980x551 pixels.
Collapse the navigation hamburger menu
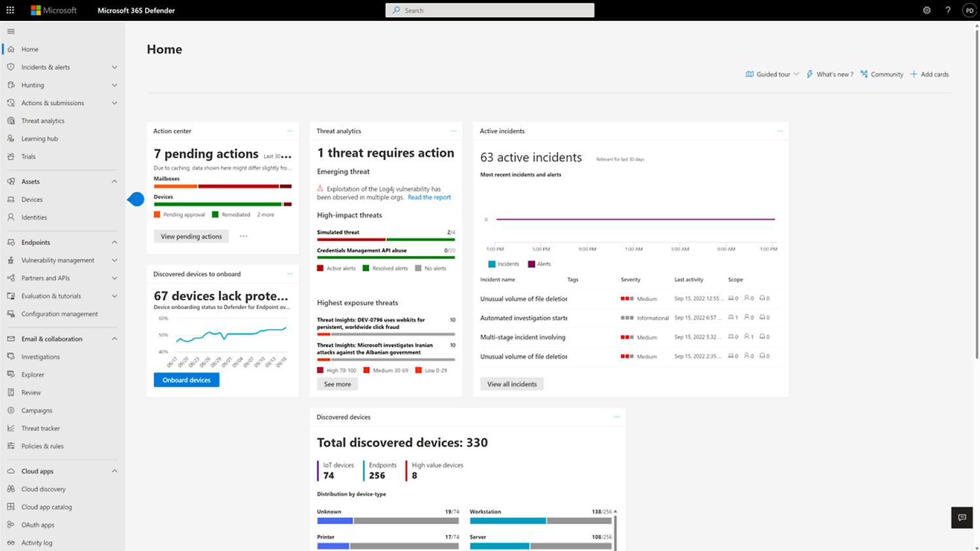tap(10, 31)
